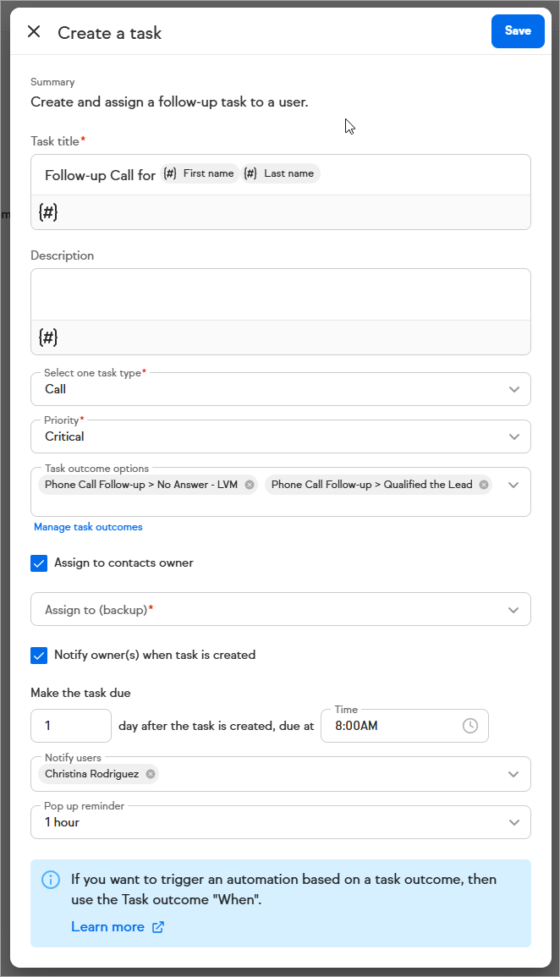Uncheck Assign to contacts owner

click(x=39, y=563)
